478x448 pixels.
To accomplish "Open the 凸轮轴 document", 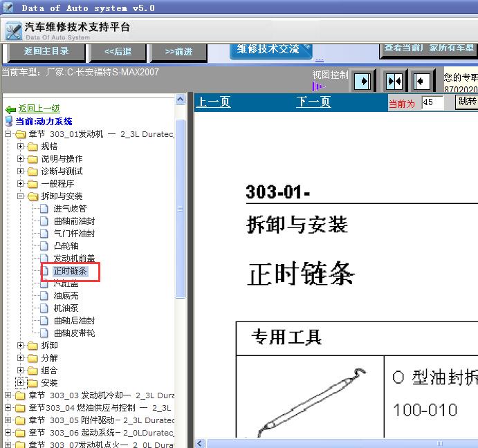I will coord(66,246).
